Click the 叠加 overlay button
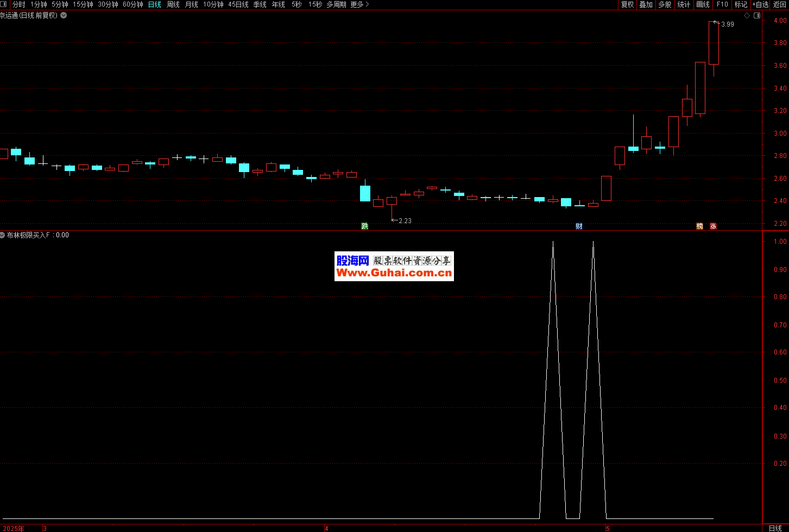 click(646, 4)
